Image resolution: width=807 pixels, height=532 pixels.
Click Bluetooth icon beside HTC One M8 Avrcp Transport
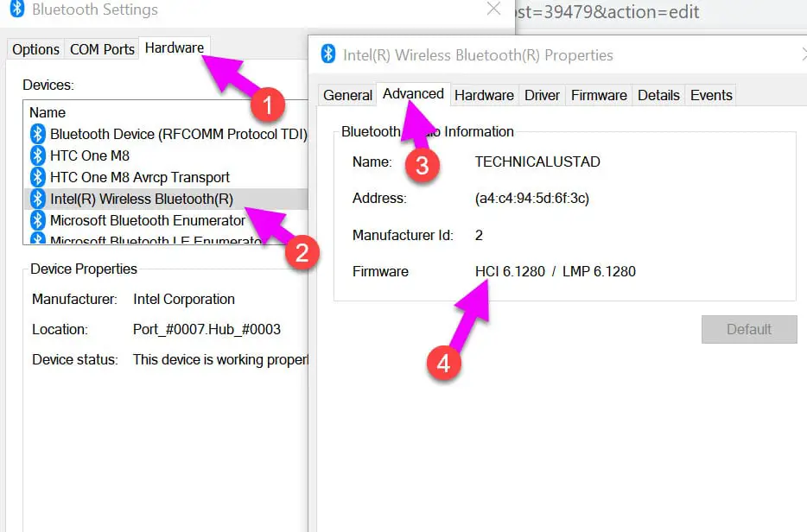pos(37,177)
